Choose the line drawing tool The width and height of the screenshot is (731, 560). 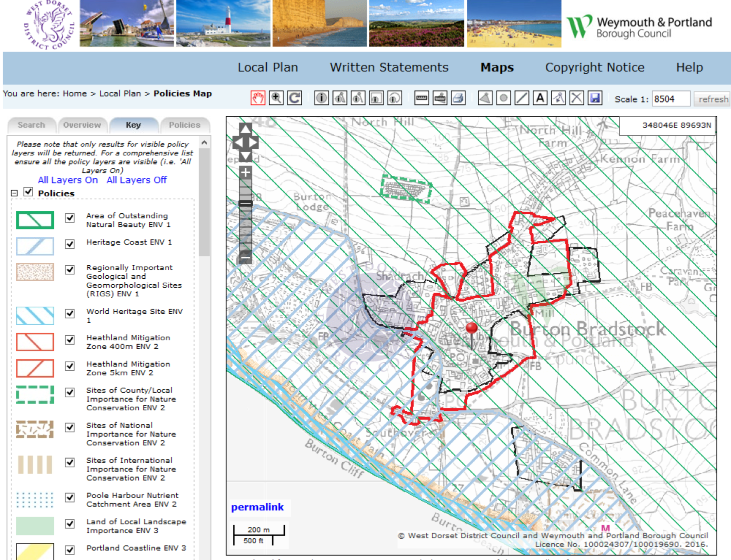tap(521, 98)
